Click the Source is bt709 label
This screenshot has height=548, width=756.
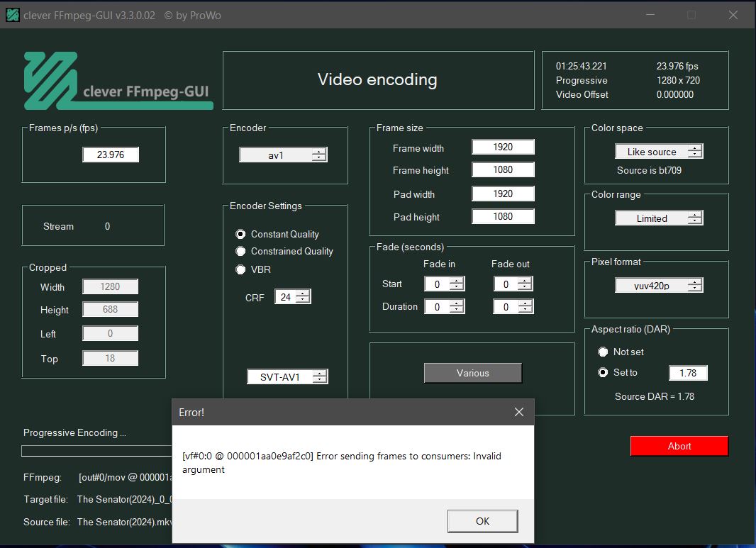[649, 170]
